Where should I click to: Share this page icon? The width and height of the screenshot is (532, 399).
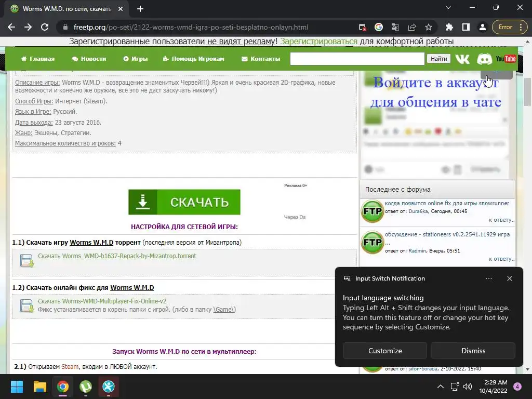click(412, 27)
